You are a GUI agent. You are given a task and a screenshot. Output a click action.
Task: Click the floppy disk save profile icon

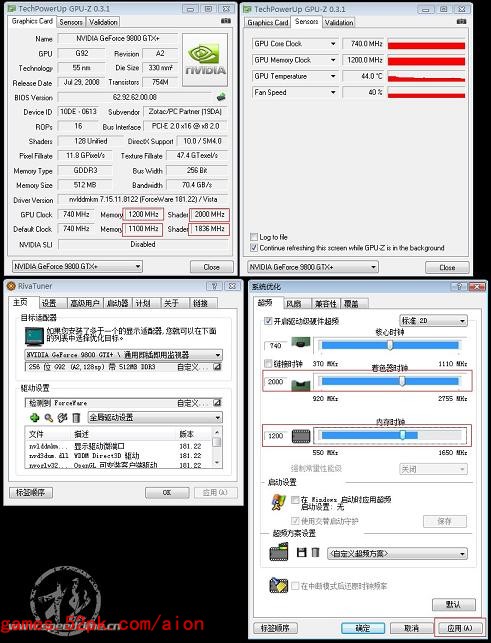click(301, 552)
